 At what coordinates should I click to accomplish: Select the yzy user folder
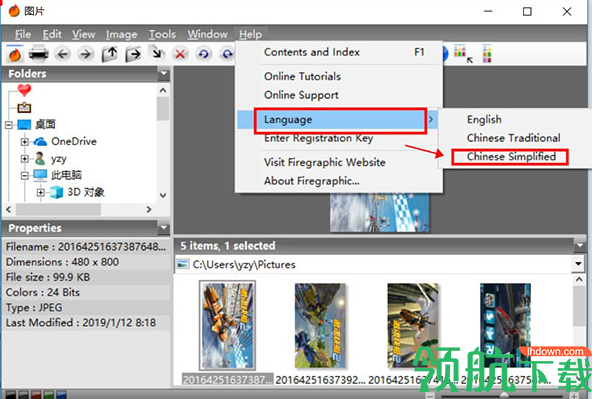click(x=59, y=159)
